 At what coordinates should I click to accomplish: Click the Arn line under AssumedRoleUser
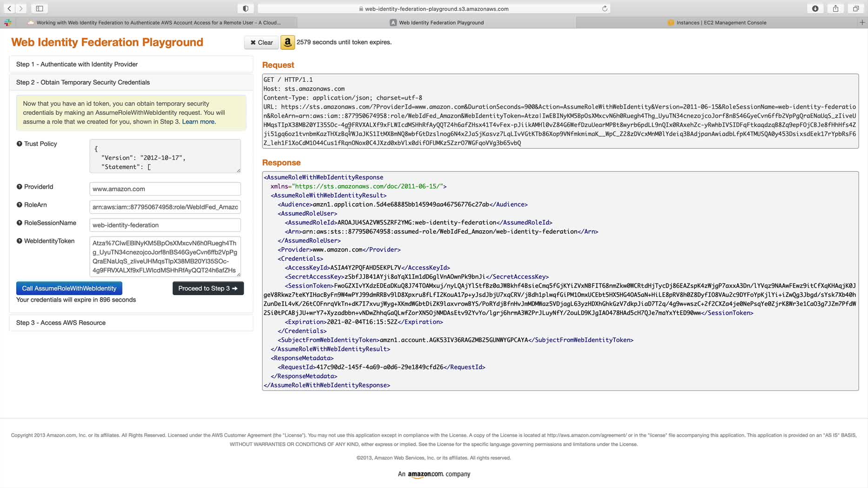pos(441,231)
